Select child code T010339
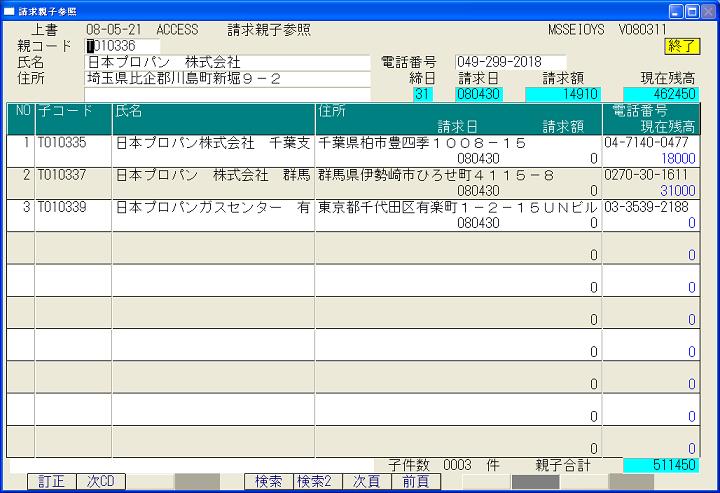This screenshot has height=493, width=720. click(x=62, y=207)
